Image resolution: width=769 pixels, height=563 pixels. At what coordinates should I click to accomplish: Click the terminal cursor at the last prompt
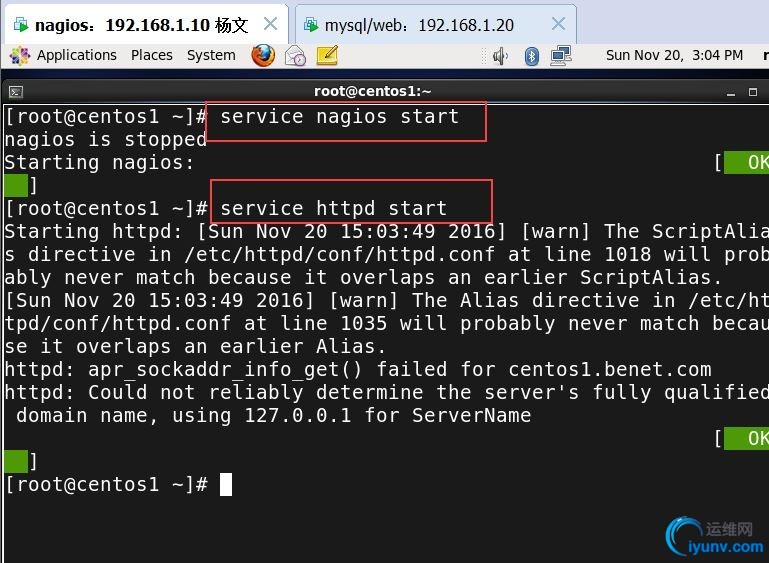[x=226, y=485]
